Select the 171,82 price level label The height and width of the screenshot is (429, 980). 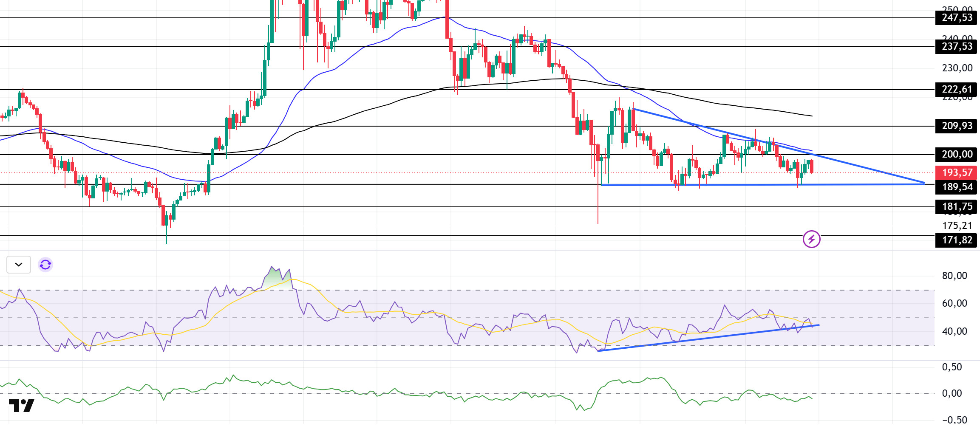pyautogui.click(x=957, y=240)
